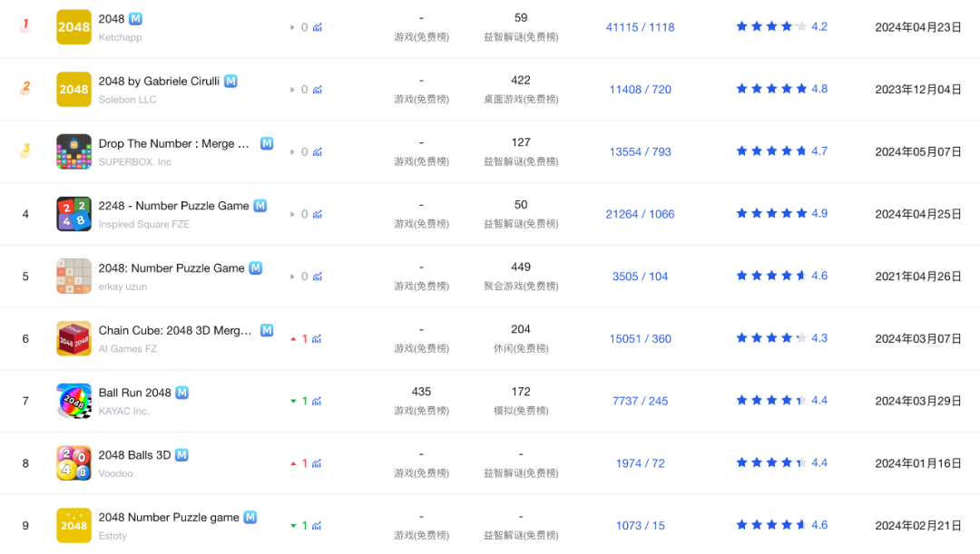Image resolution: width=980 pixels, height=554 pixels.
Task: Open Chain Cube 2048 3D app icon
Action: [x=73, y=338]
